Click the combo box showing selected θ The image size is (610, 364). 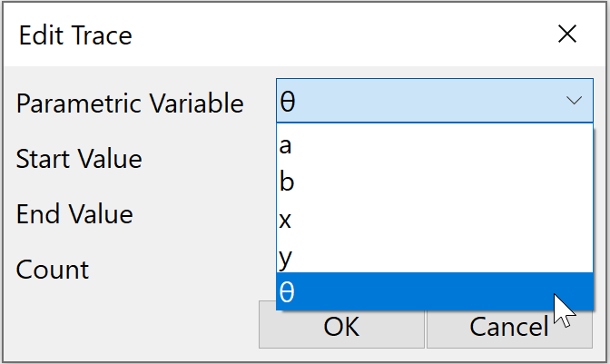(418, 101)
